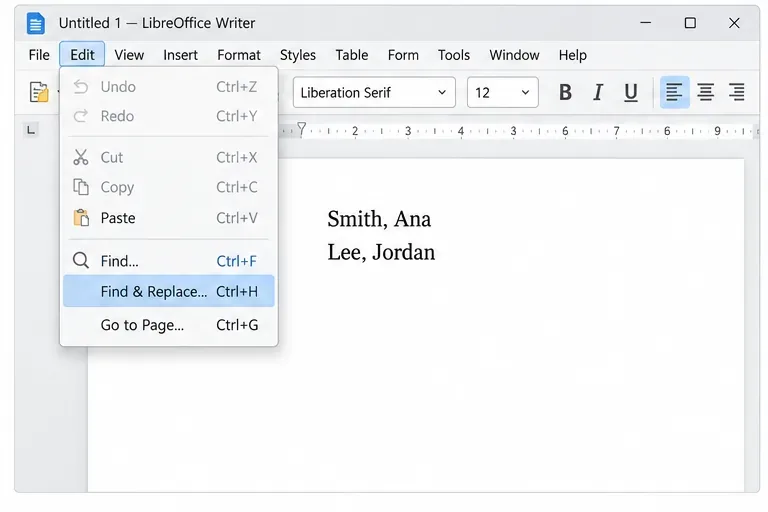This screenshot has height=512, width=768.
Task: Choose Cut from the Edit menu
Action: (168, 157)
